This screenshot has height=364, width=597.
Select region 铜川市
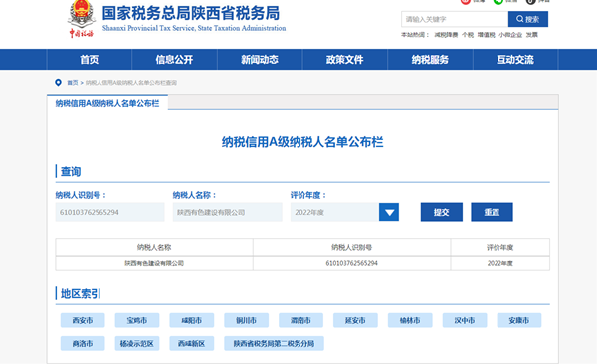[247, 320]
